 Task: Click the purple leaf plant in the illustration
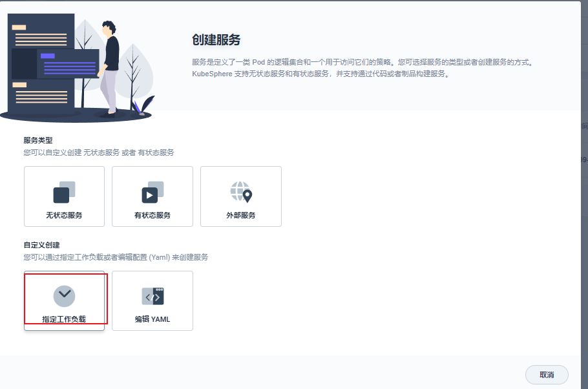click(145, 105)
